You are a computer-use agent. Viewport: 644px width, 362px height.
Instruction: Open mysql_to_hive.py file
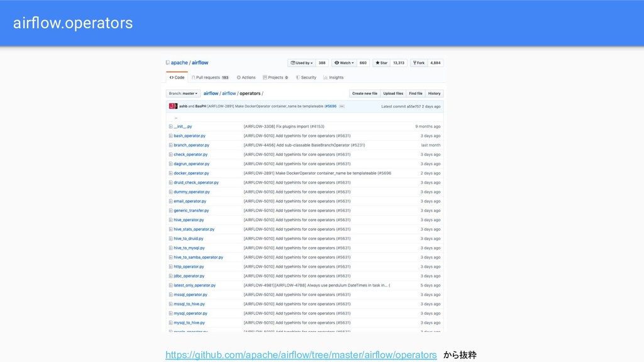[189, 323]
